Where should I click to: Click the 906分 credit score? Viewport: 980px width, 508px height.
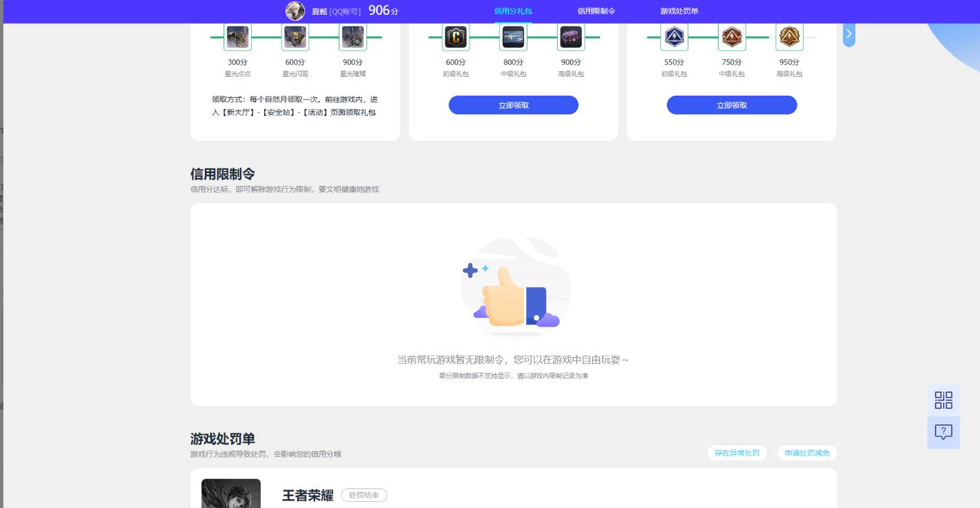click(x=383, y=10)
